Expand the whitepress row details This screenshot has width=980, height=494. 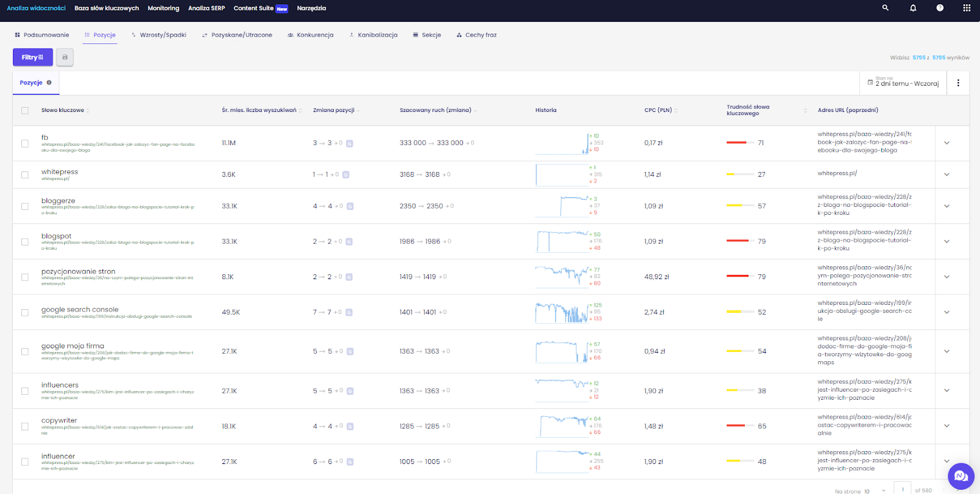tap(947, 174)
